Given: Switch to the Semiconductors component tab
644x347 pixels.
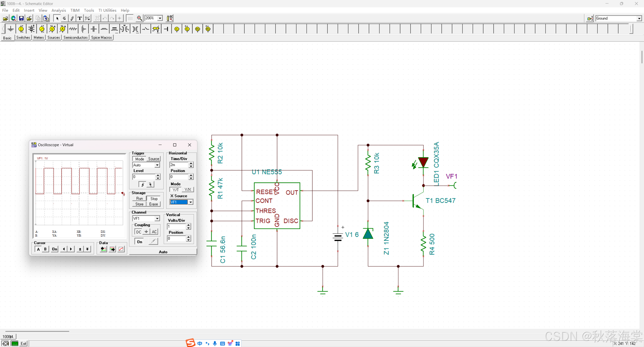Looking at the screenshot, I should (75, 38).
